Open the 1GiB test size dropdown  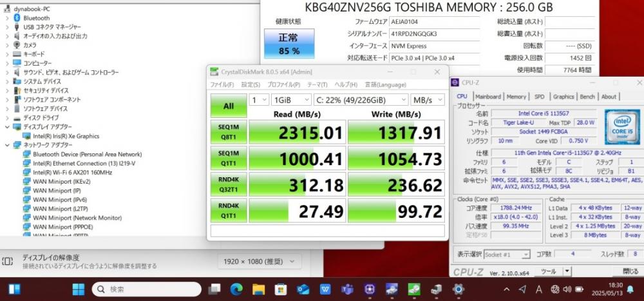pos(291,100)
